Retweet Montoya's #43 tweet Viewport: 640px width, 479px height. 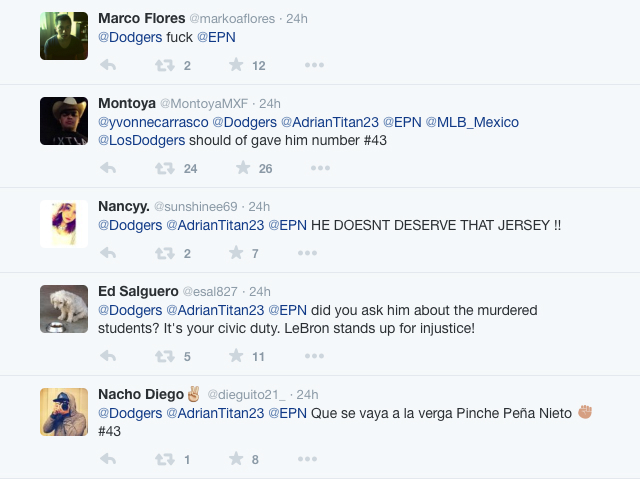pyautogui.click(x=164, y=169)
